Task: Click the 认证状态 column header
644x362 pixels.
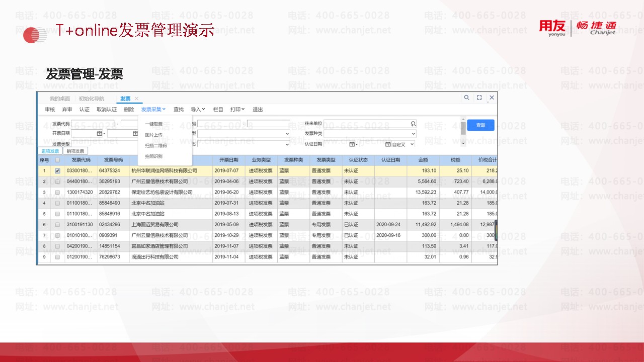Action: coord(358,160)
